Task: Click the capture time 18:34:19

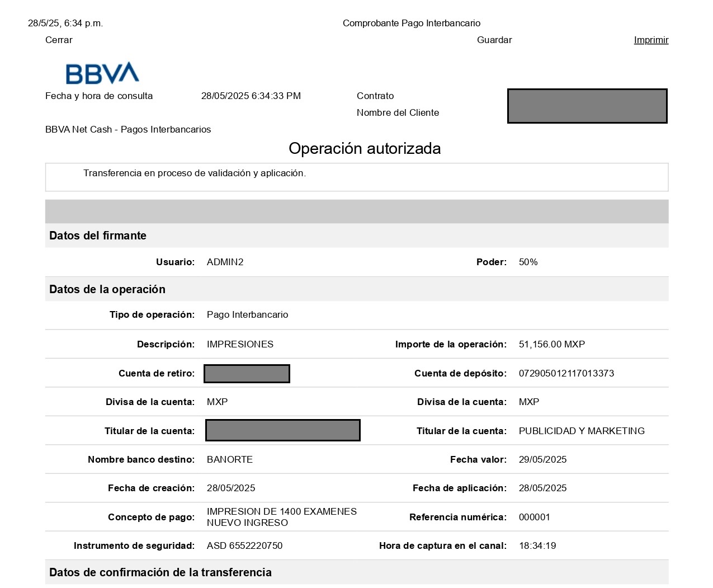Action: point(537,545)
